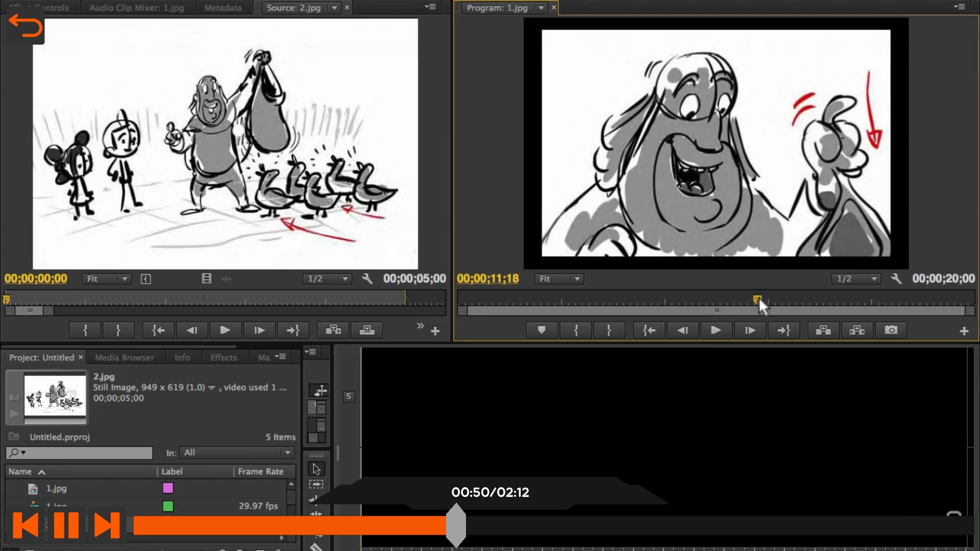Image resolution: width=980 pixels, height=551 pixels.
Task: Open the Audio Clip Mixer tab
Action: pyautogui.click(x=137, y=8)
